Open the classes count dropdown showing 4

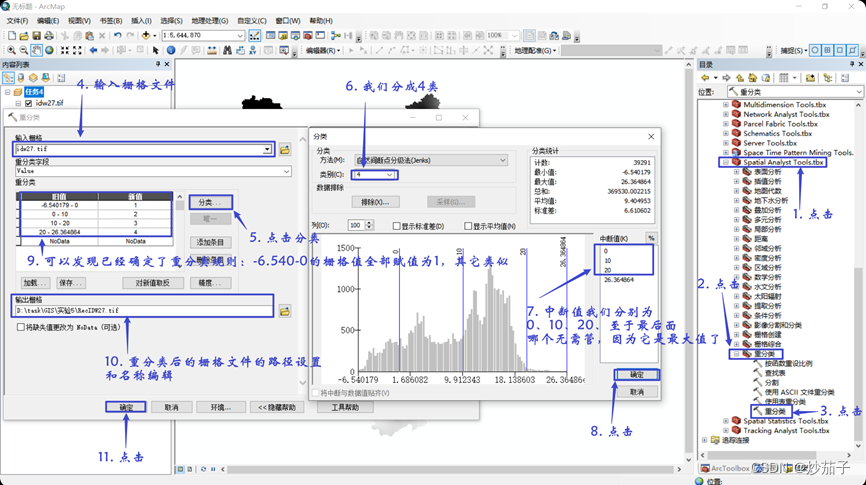[x=375, y=175]
